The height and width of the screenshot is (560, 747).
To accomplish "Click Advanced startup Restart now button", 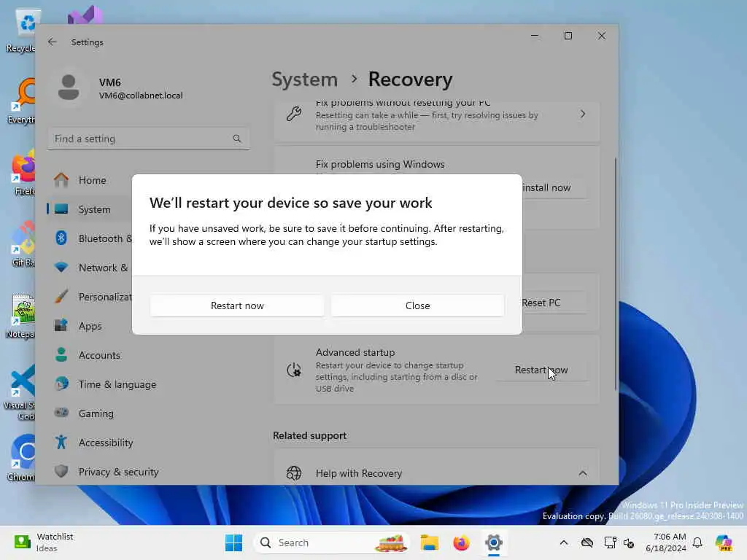I will [541, 370].
